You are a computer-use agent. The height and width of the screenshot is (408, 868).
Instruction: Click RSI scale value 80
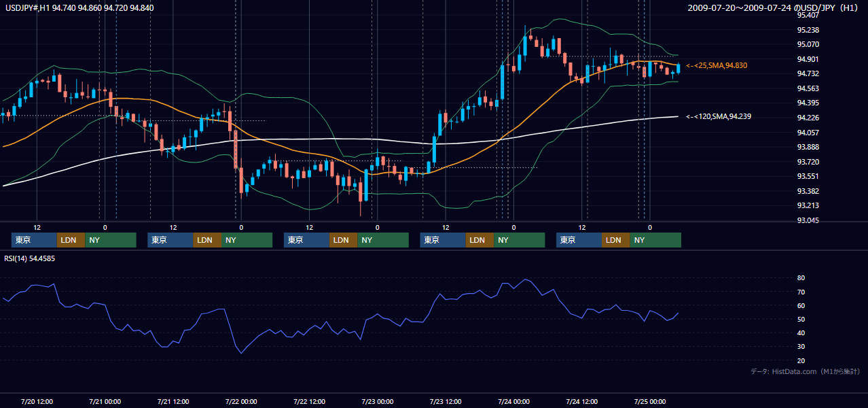pyautogui.click(x=801, y=278)
